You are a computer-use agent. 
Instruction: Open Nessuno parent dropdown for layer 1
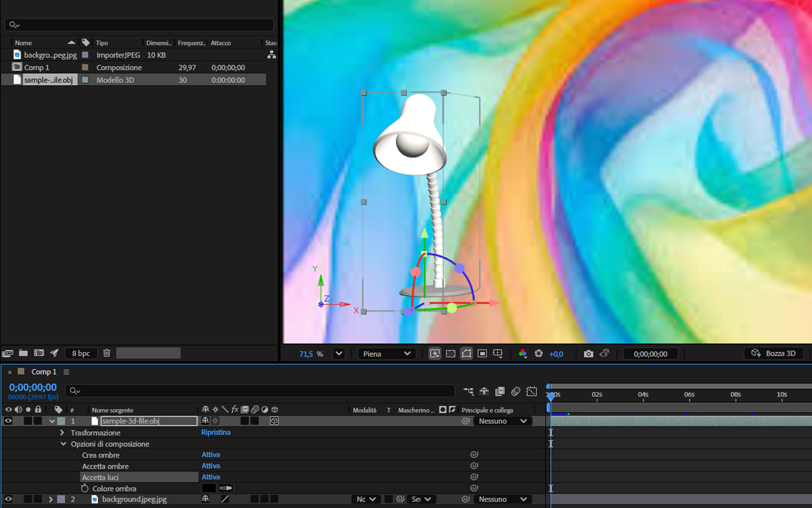(x=503, y=421)
